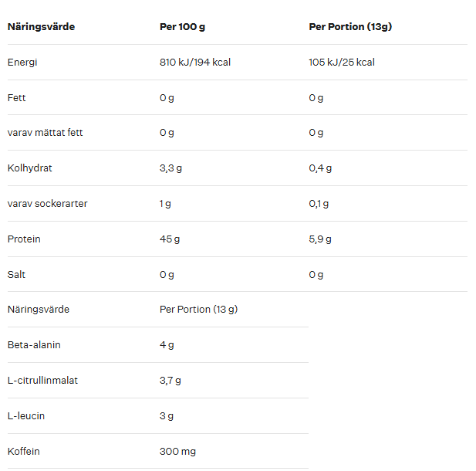Screen dimensions: 476x471
Task: Select the Energi row label
Action: [x=22, y=63]
